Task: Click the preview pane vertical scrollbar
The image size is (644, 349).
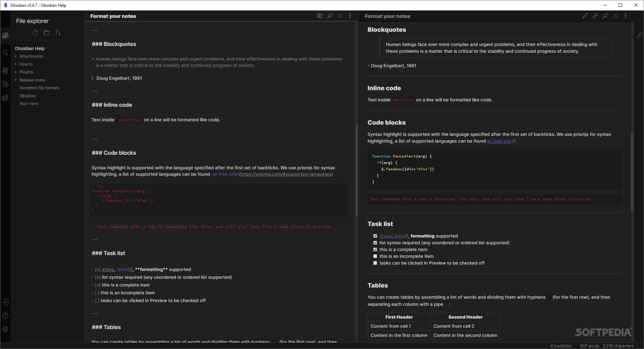Action: pyautogui.click(x=632, y=172)
